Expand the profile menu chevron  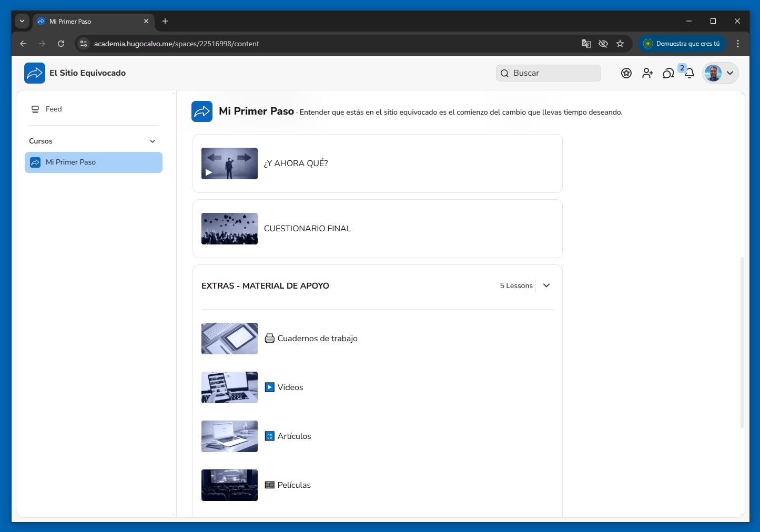point(730,73)
